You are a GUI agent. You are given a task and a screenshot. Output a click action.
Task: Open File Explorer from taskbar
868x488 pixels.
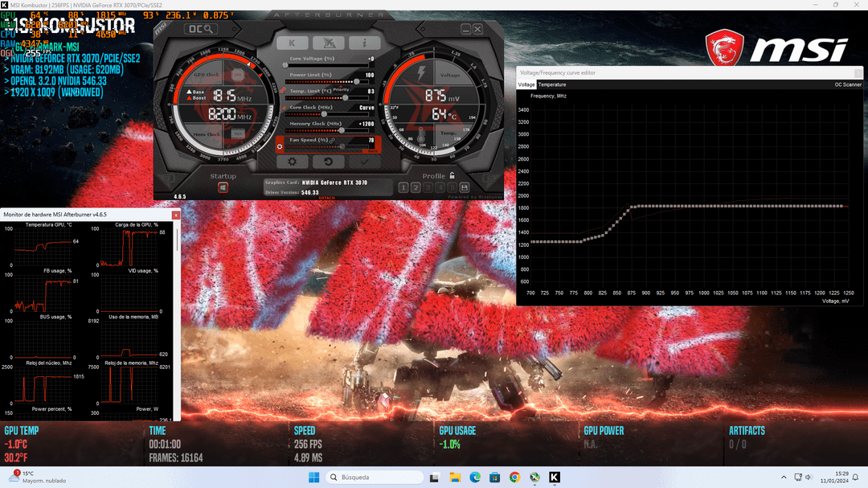[455, 477]
